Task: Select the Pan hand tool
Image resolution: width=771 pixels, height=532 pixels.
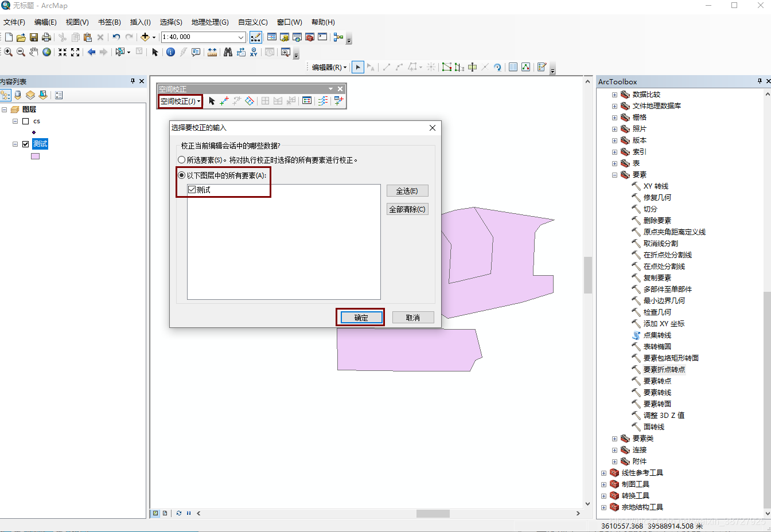Action: [34, 52]
